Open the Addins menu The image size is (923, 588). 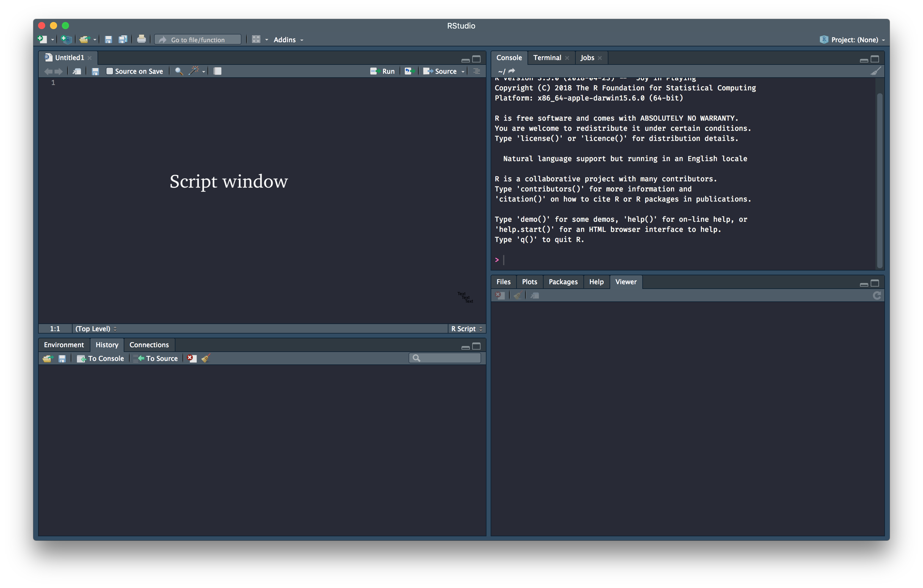[x=288, y=40]
